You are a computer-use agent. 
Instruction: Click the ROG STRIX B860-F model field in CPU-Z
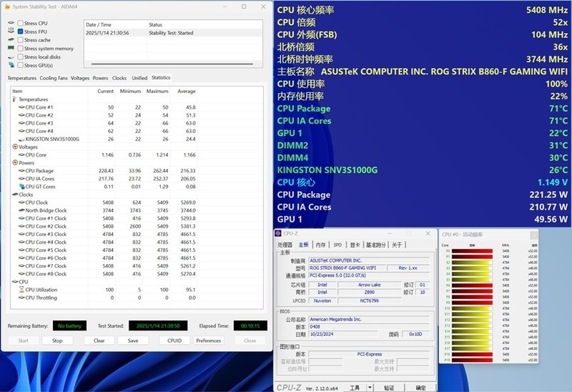[347, 268]
